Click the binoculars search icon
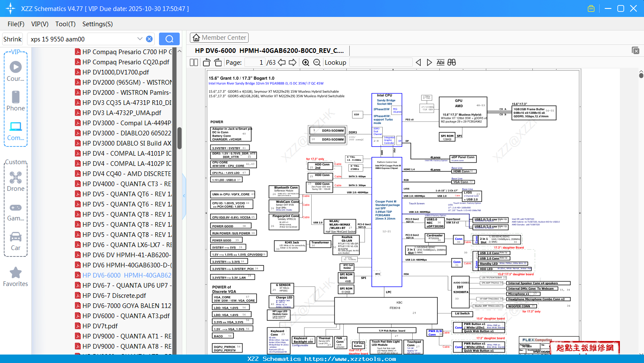The height and width of the screenshot is (363, 644). pyautogui.click(x=452, y=63)
